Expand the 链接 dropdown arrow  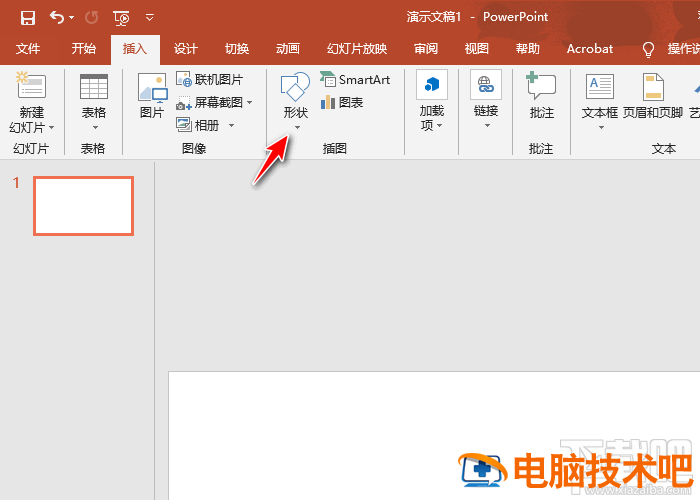click(487, 126)
